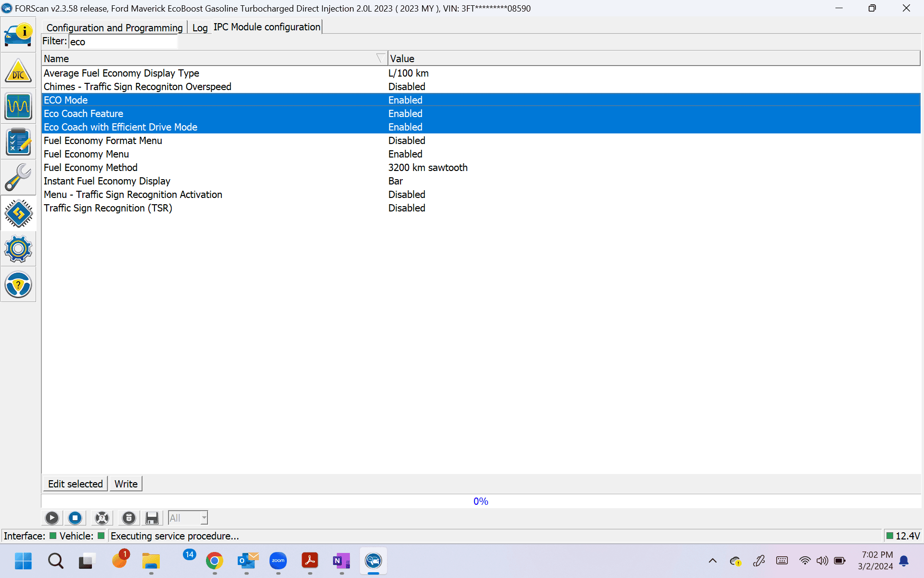Click the Play start button

coord(51,518)
